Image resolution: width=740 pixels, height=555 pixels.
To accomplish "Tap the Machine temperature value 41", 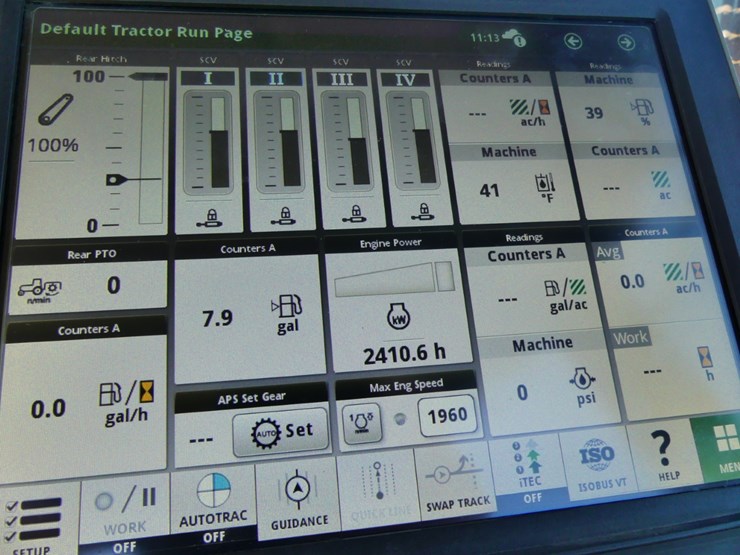I will point(489,190).
